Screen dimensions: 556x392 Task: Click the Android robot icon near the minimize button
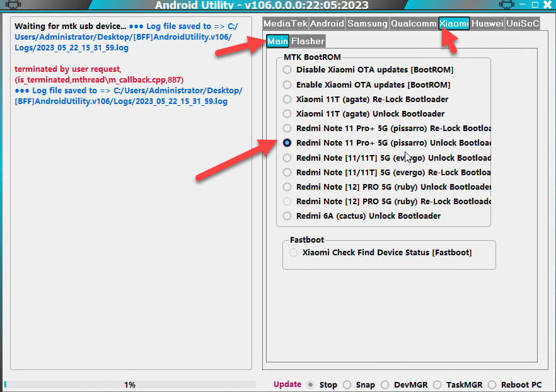coord(506,4)
